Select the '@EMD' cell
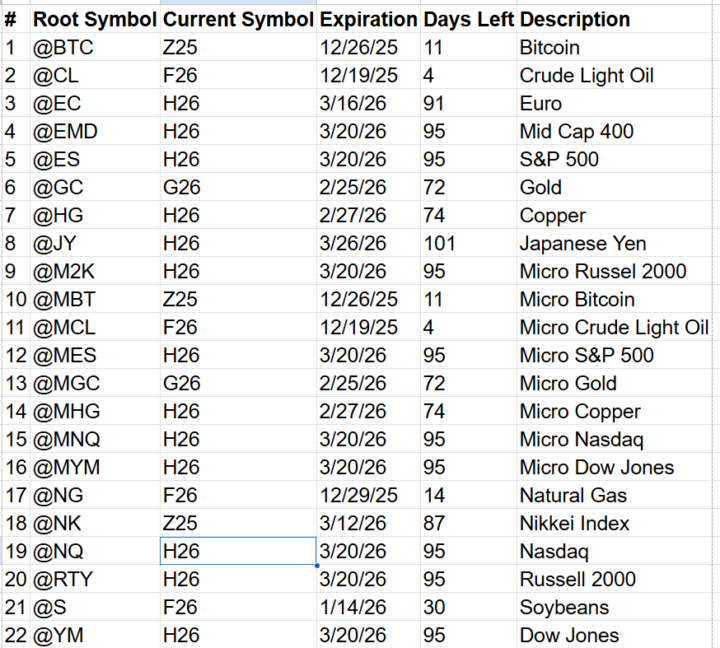Image resolution: width=720 pixels, height=648 pixels. 95,131
